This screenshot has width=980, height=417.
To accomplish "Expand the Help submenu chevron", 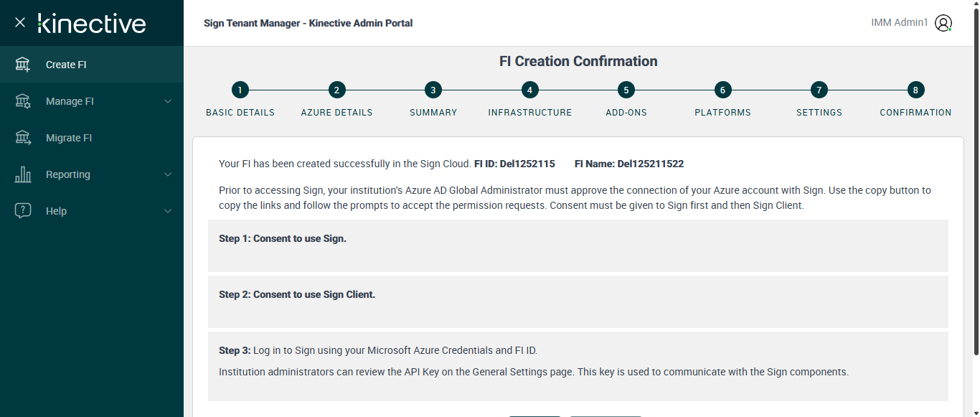I will (x=168, y=211).
